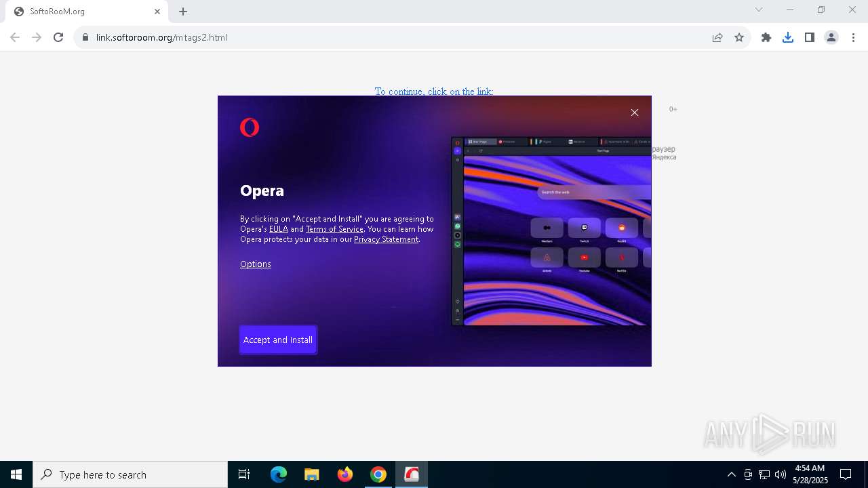Close the Opera installer popup
The image size is (868, 488).
point(635,113)
